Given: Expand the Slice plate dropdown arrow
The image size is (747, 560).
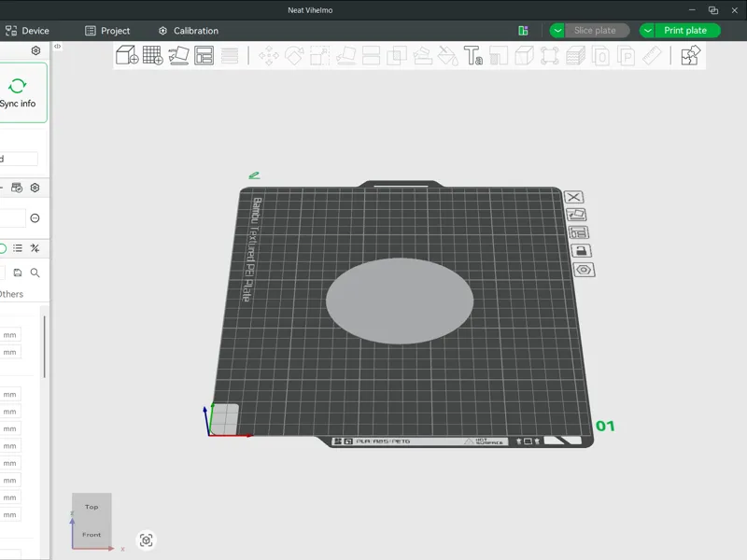Looking at the screenshot, I should [x=557, y=31].
